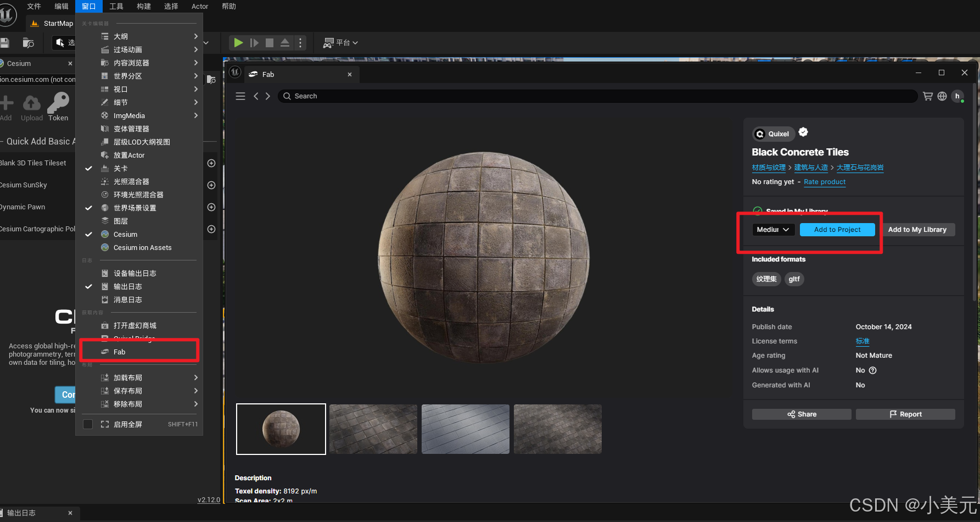Add Blank 3D Tiles Tileset plus icon
The width and height of the screenshot is (980, 522).
(211, 163)
